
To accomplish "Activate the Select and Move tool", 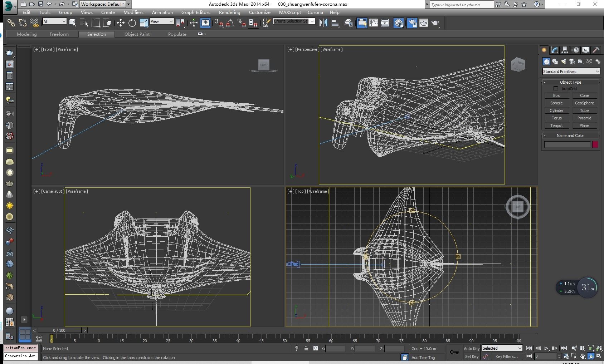I will [121, 23].
